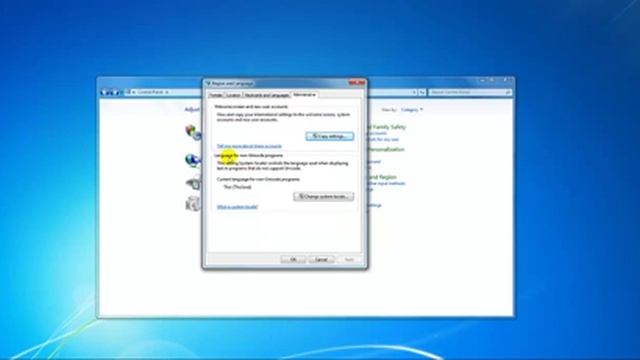Click the refresh button beside address bar
Image resolution: width=640 pixels, height=360 pixels.
click(x=422, y=93)
